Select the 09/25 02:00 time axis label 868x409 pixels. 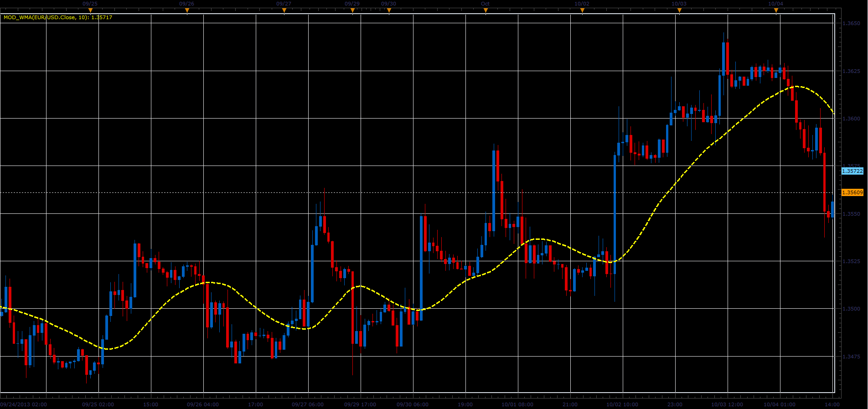click(x=98, y=404)
